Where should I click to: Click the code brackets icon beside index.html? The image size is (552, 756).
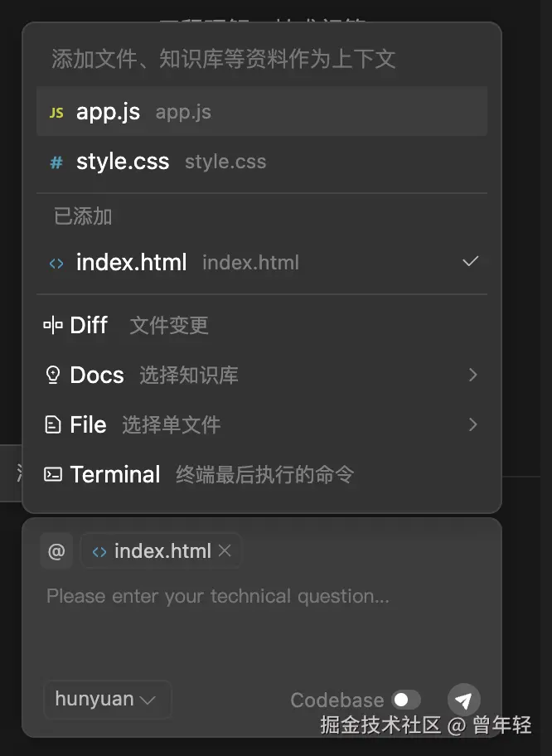(x=56, y=264)
